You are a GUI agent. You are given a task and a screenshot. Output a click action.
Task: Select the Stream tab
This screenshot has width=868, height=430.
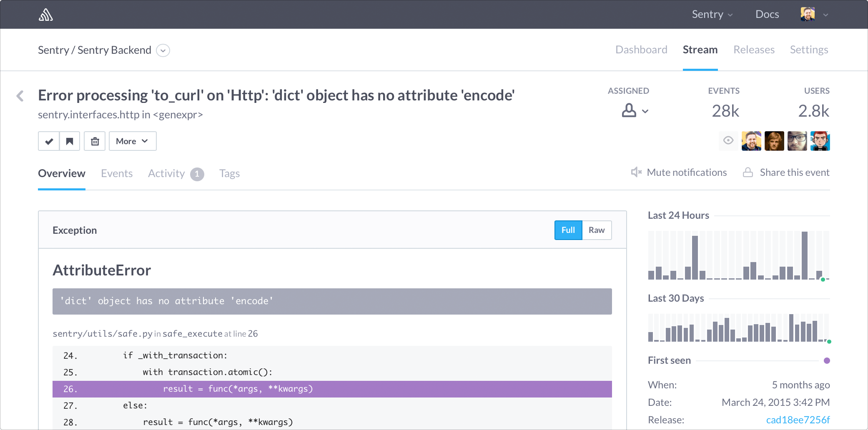700,50
